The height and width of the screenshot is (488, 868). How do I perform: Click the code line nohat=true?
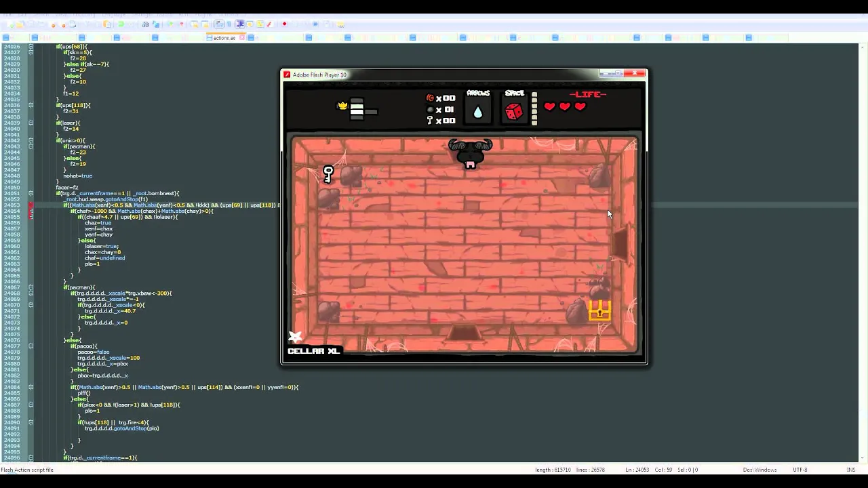tap(77, 176)
